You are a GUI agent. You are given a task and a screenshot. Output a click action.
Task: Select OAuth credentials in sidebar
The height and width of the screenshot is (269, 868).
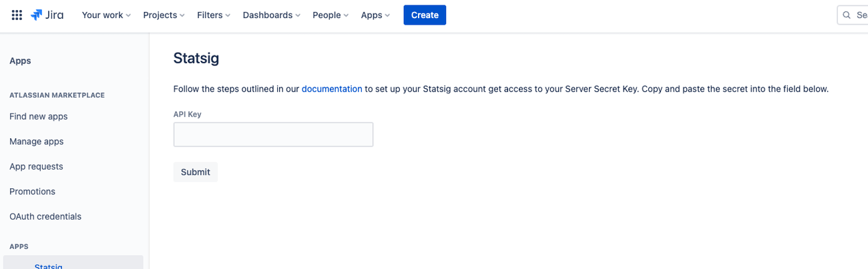coord(45,216)
